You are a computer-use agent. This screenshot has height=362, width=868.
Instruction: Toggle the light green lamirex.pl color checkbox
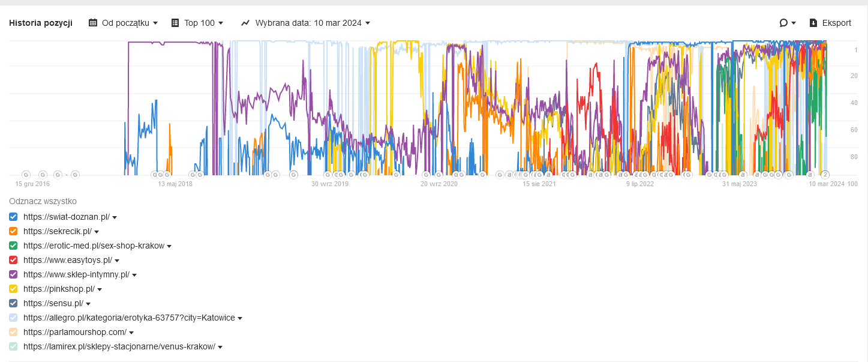[x=13, y=346]
